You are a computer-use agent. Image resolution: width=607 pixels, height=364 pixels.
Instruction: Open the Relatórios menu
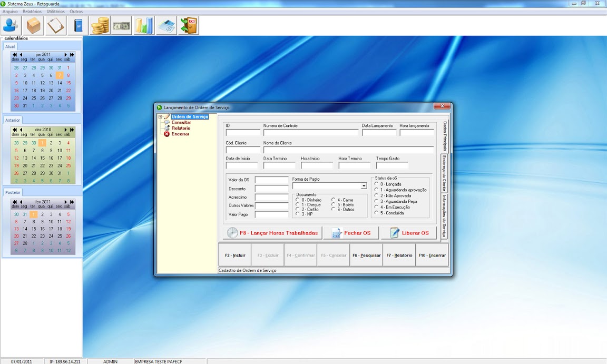32,12
